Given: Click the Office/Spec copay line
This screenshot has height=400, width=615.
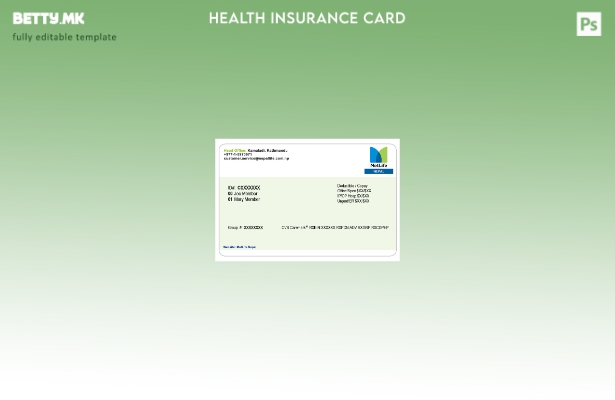Looking at the screenshot, I should point(353,190).
